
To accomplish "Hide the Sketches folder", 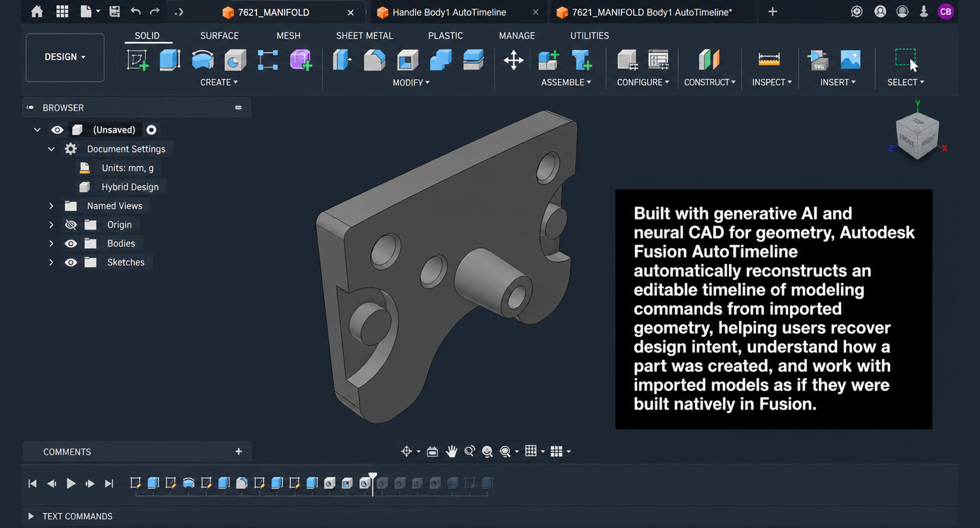I will click(71, 262).
